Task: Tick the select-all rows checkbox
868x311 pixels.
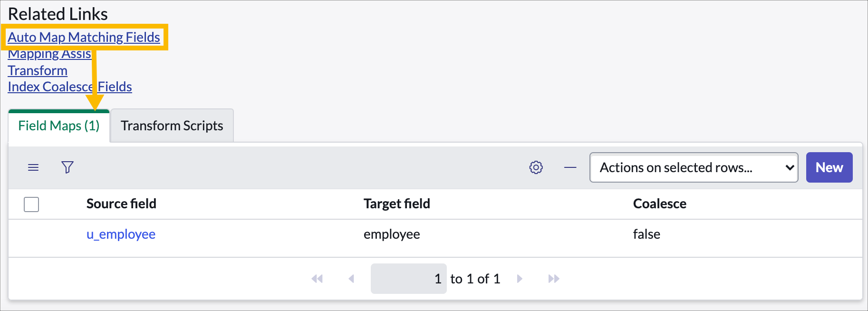Action: [31, 204]
